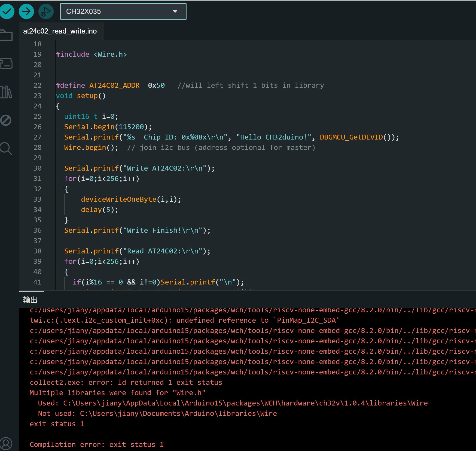Image resolution: width=476 pixels, height=451 pixels.
Task: Click the Wire.begin() statement
Action: (91, 147)
